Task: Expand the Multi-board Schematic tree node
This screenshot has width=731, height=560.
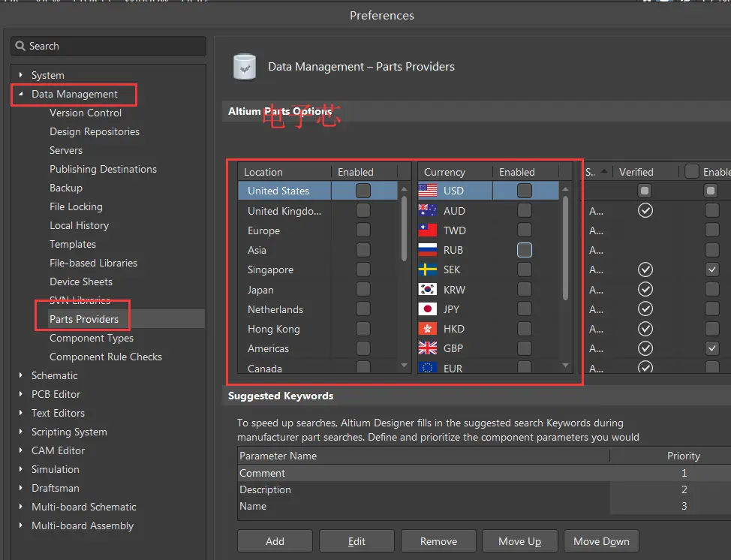Action: coord(20,507)
